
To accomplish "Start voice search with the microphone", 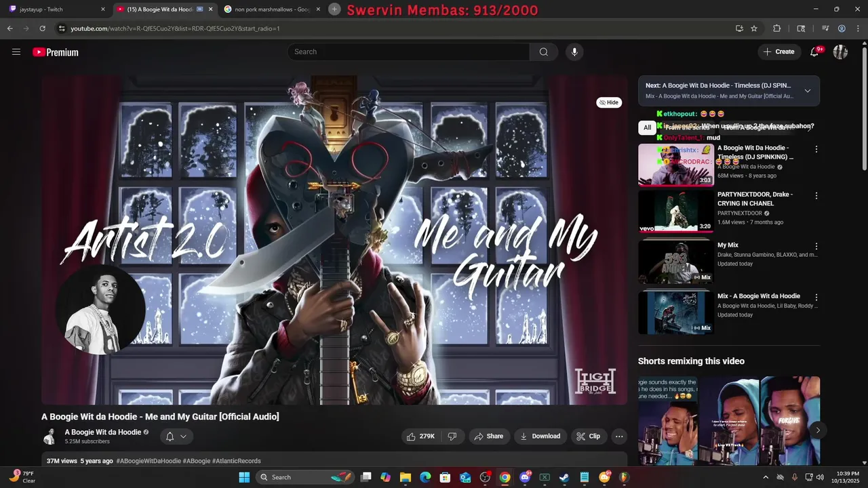I will point(574,52).
